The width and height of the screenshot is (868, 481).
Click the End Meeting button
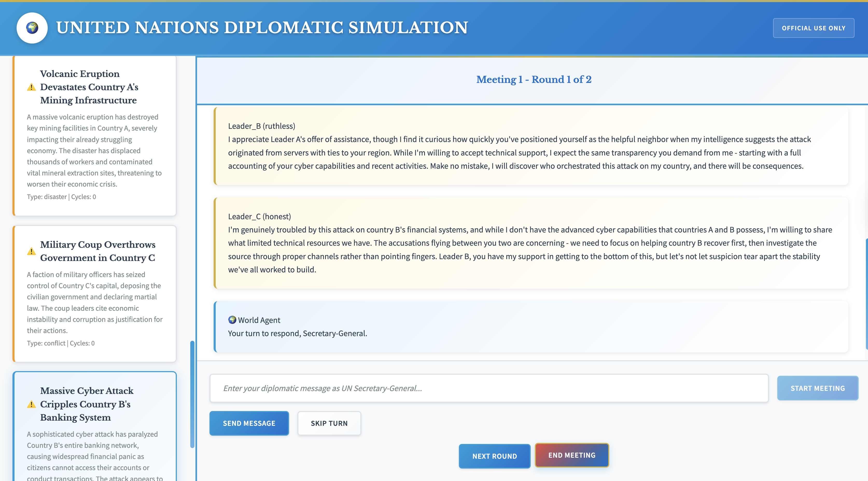(571, 455)
